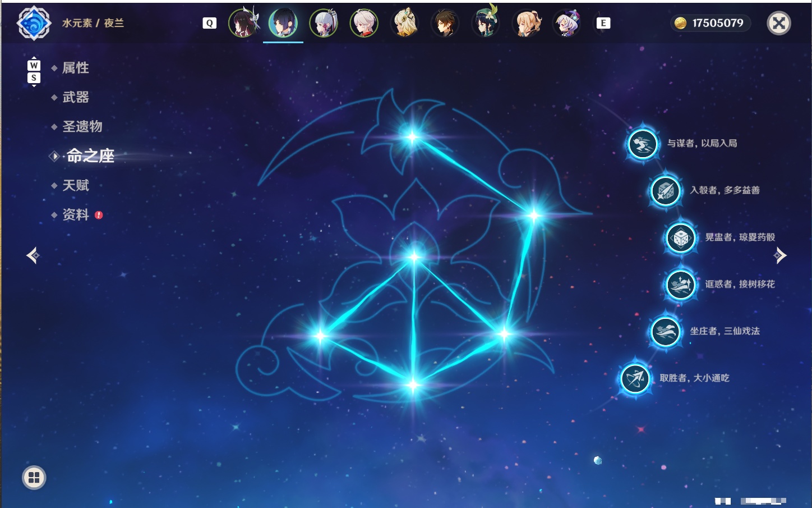Switch to the blonde Ningguang avatar with gold ornament

point(404,23)
